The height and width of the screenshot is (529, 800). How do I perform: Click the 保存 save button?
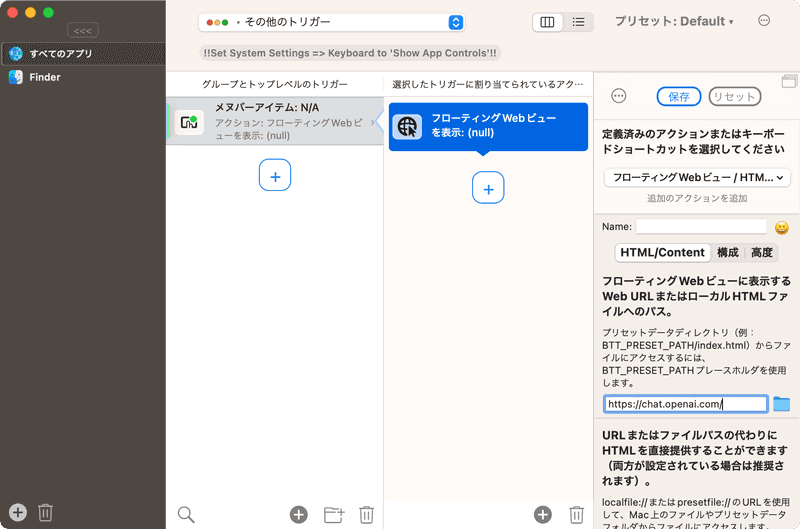click(679, 96)
